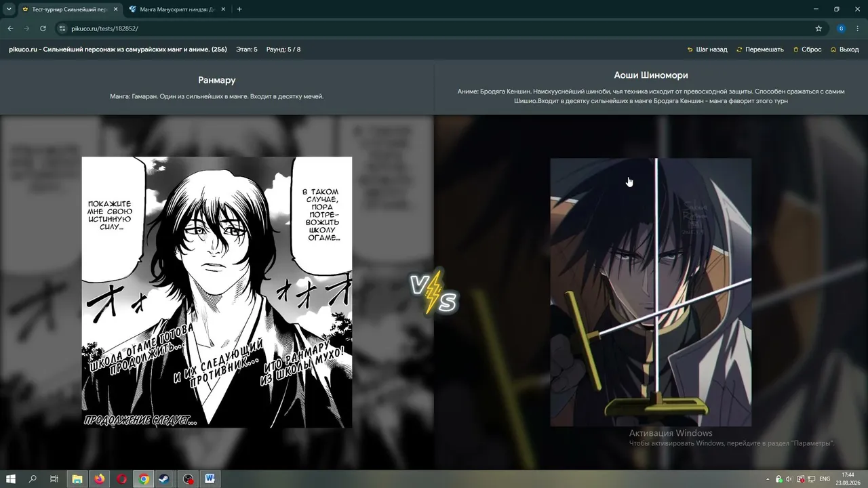
Task: Focus the address bar URL field
Action: (434, 28)
